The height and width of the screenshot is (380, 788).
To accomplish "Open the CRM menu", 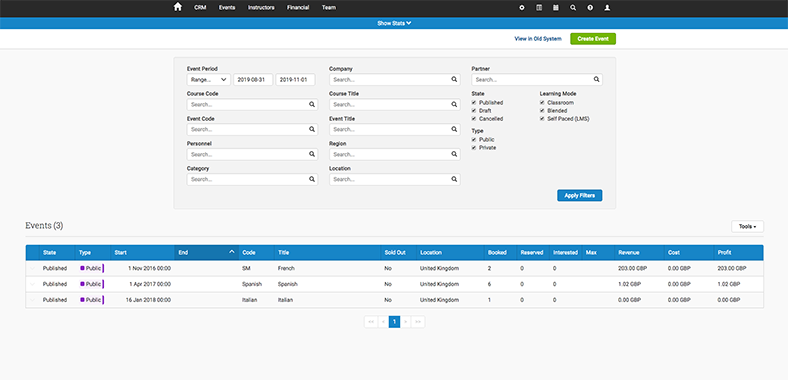I will coord(201,8).
